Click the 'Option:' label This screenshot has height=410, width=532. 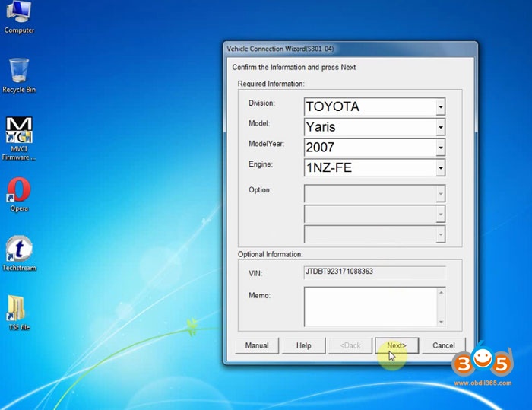coord(260,190)
